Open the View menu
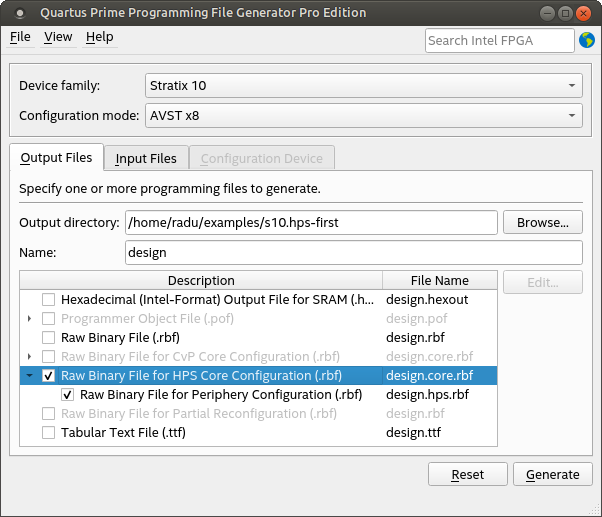This screenshot has height=517, width=602. [58, 37]
